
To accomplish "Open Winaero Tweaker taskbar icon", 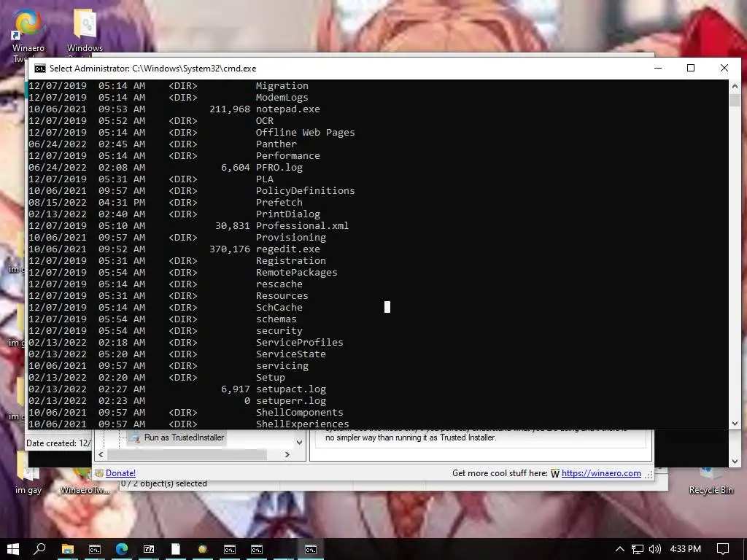I will pyautogui.click(x=203, y=549).
